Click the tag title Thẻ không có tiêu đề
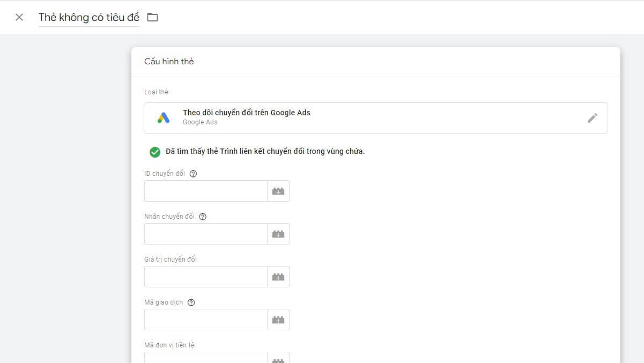The height and width of the screenshot is (363, 644). coord(88,17)
